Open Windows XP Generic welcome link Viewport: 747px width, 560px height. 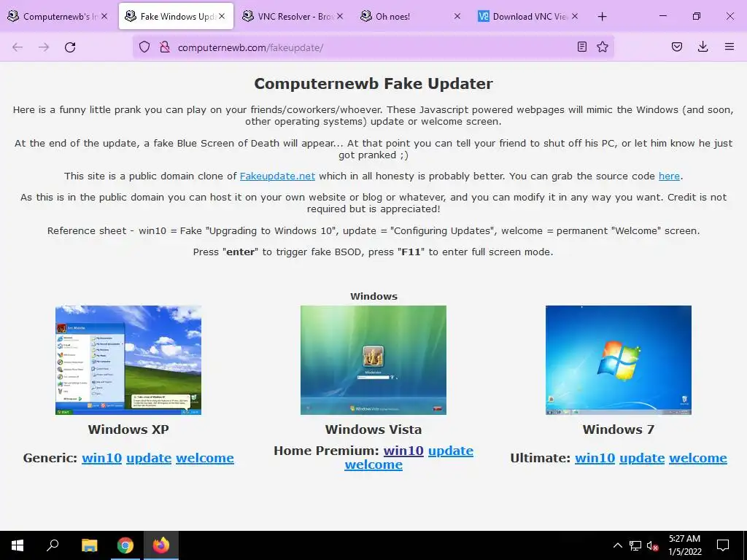click(205, 458)
